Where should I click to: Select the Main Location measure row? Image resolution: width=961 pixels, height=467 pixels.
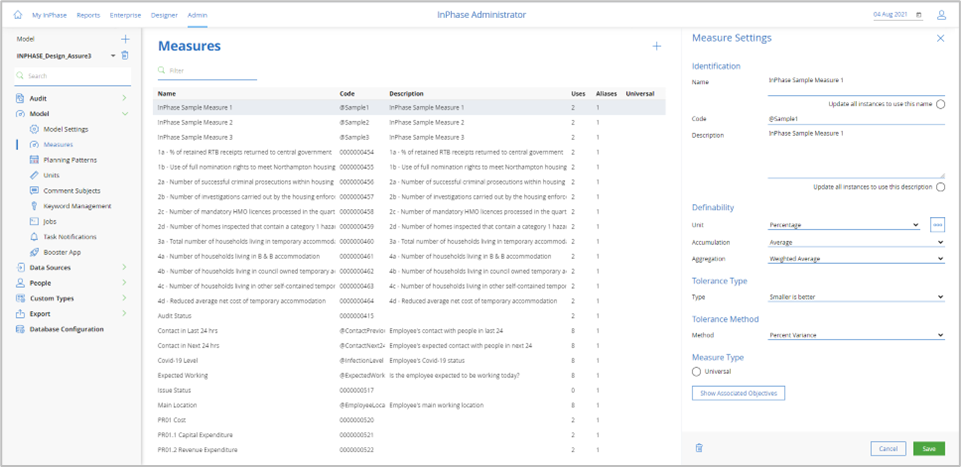click(x=409, y=405)
